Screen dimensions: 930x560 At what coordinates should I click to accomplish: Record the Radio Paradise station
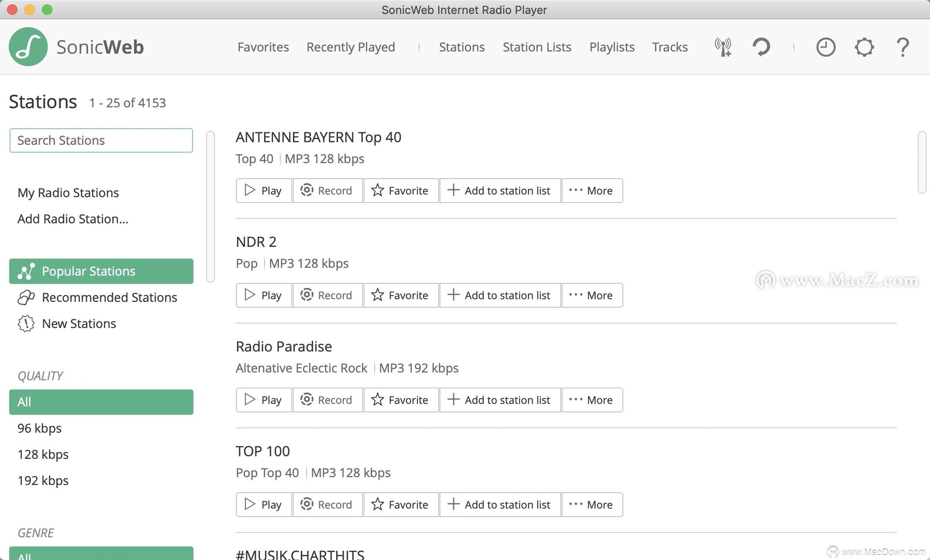(x=327, y=400)
